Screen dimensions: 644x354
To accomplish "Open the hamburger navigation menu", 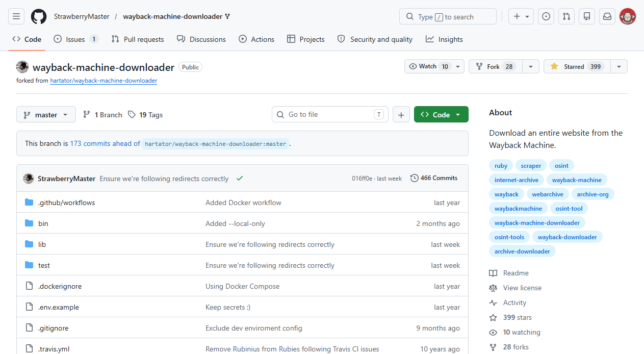I will [16, 16].
